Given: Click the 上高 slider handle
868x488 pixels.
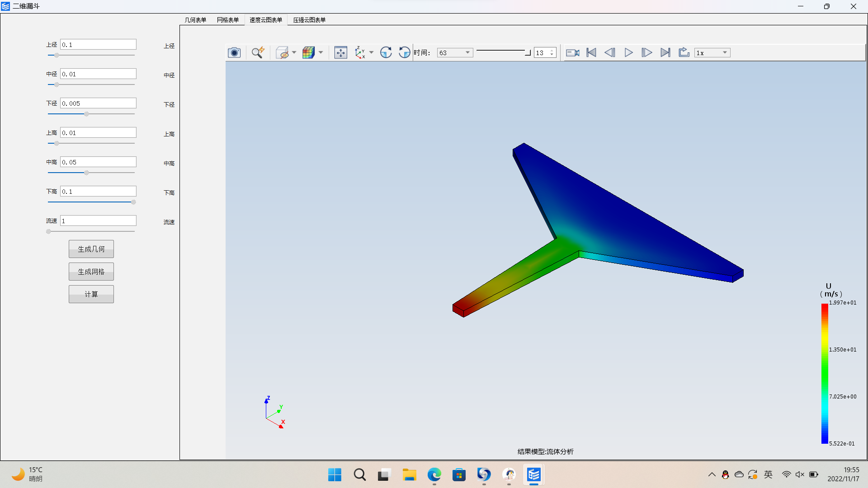Looking at the screenshot, I should tap(57, 143).
